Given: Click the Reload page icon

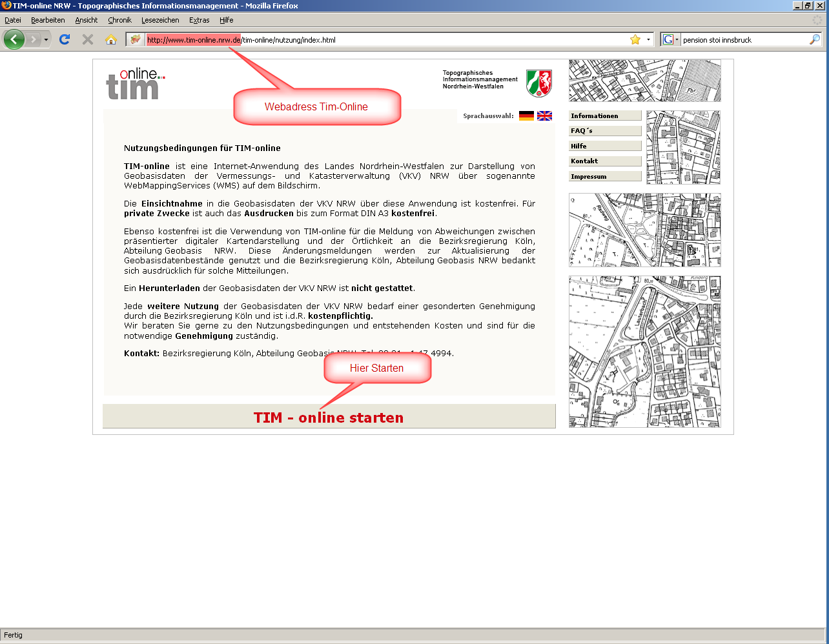Looking at the screenshot, I should click(x=65, y=39).
